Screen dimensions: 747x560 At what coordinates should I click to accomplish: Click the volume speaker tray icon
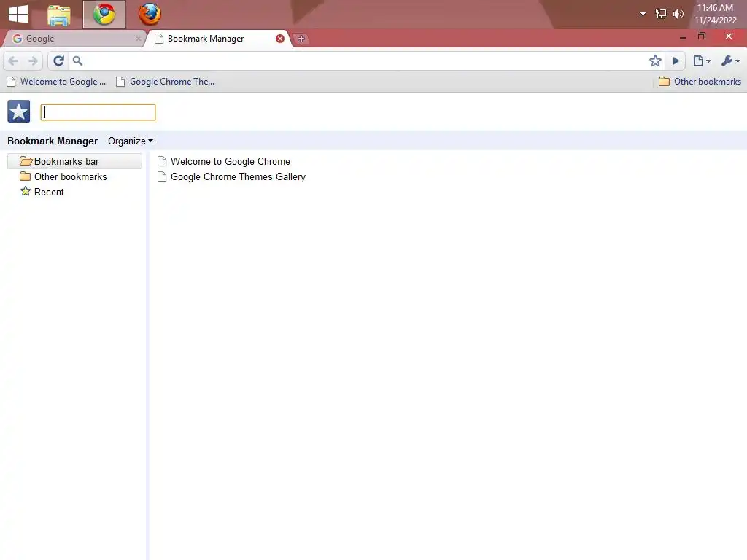pos(678,14)
